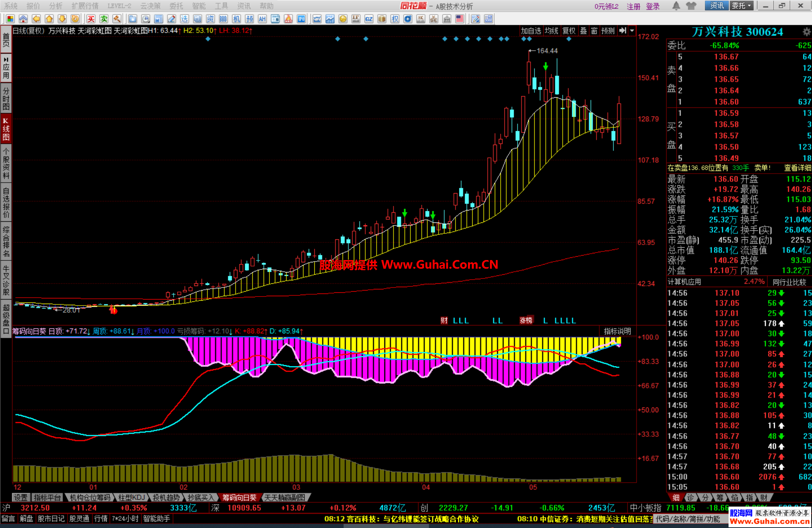The image size is (812, 528).
Task: Click the IPO toolbar icon
Action: (301, 19)
